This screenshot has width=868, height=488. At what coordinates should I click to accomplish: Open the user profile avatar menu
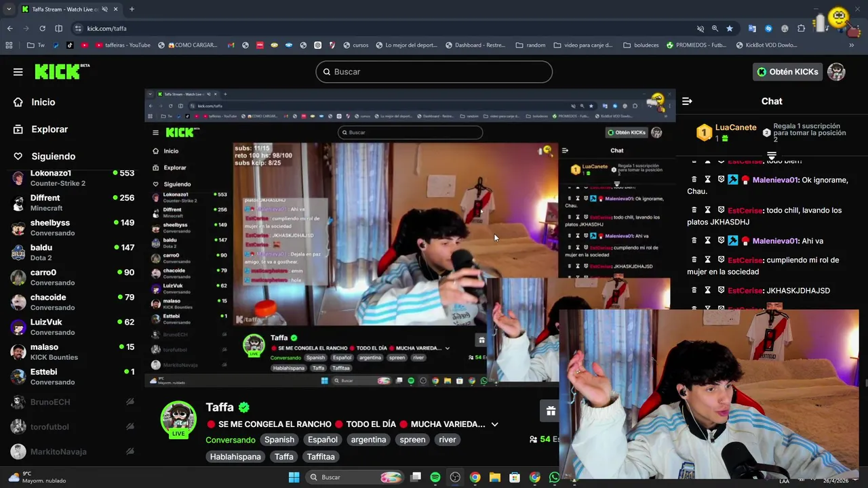(836, 72)
